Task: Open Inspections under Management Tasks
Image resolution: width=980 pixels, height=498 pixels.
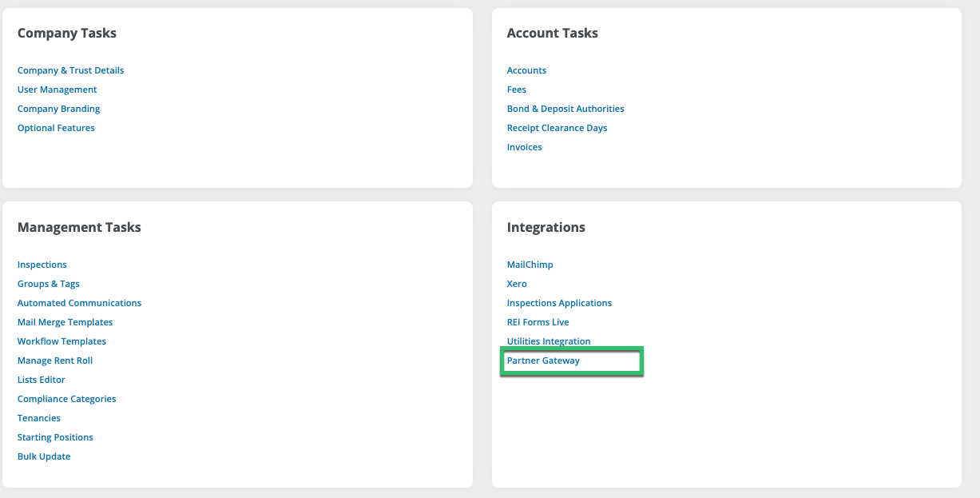Action: click(42, 265)
